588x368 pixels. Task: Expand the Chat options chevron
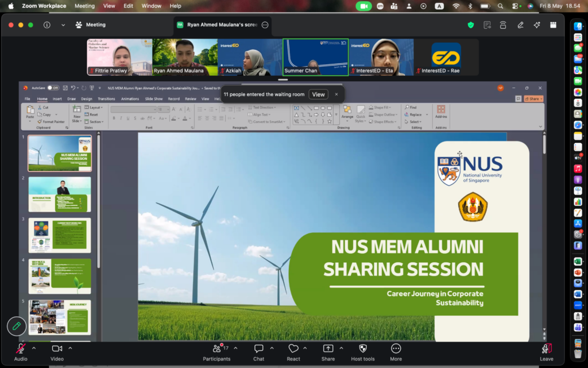click(272, 348)
